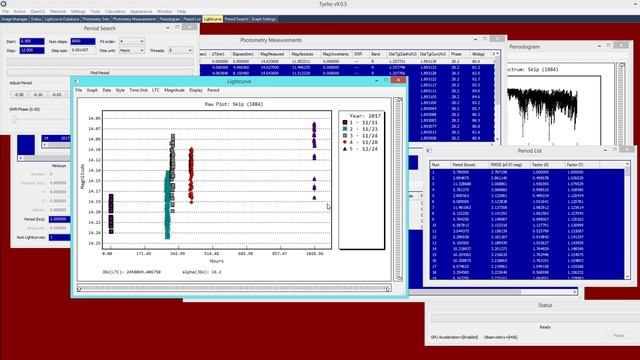Switch to Graph Settings tab
Image resolution: width=640 pixels, height=360 pixels.
[x=263, y=19]
